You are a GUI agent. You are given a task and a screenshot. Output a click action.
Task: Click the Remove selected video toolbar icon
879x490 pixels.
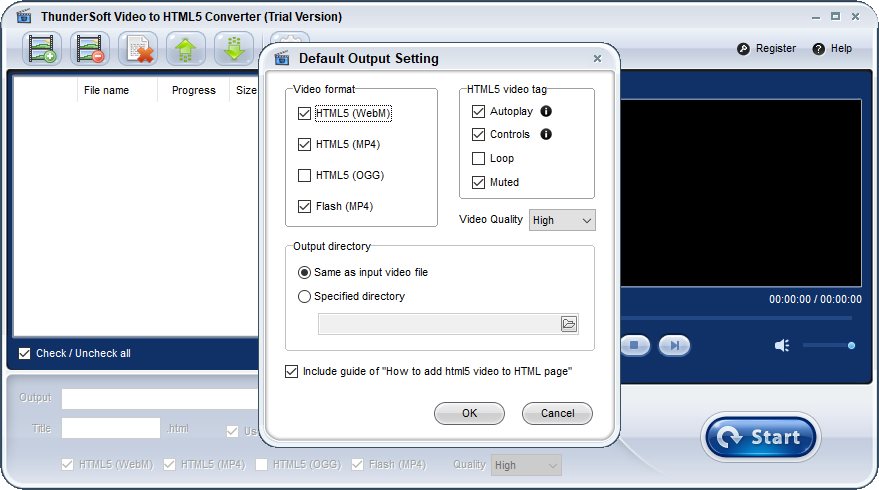click(90, 49)
